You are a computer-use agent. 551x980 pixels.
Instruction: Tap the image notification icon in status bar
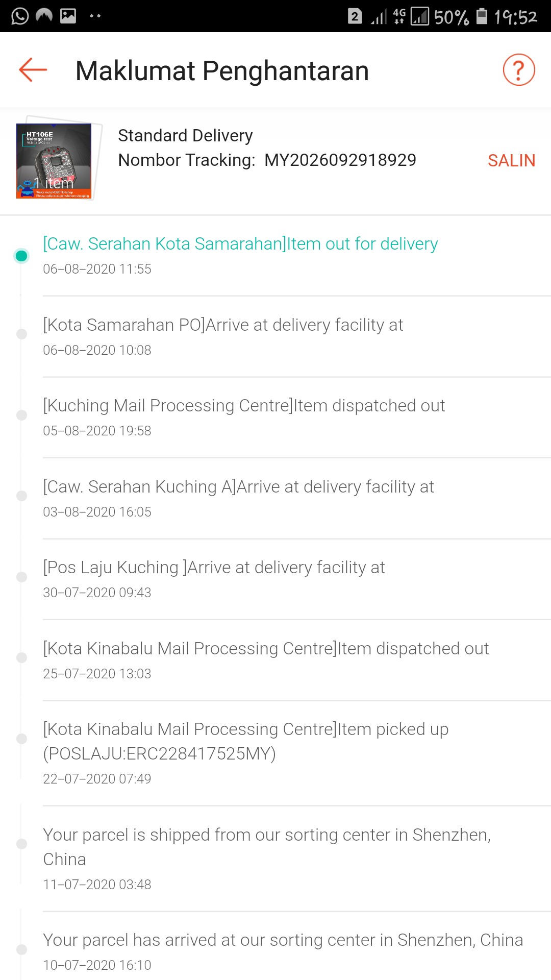coord(68,16)
